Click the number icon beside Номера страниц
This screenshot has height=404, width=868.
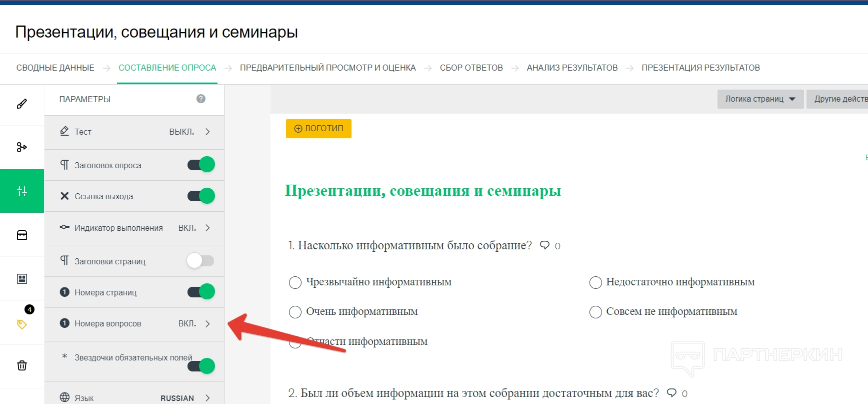click(x=64, y=292)
